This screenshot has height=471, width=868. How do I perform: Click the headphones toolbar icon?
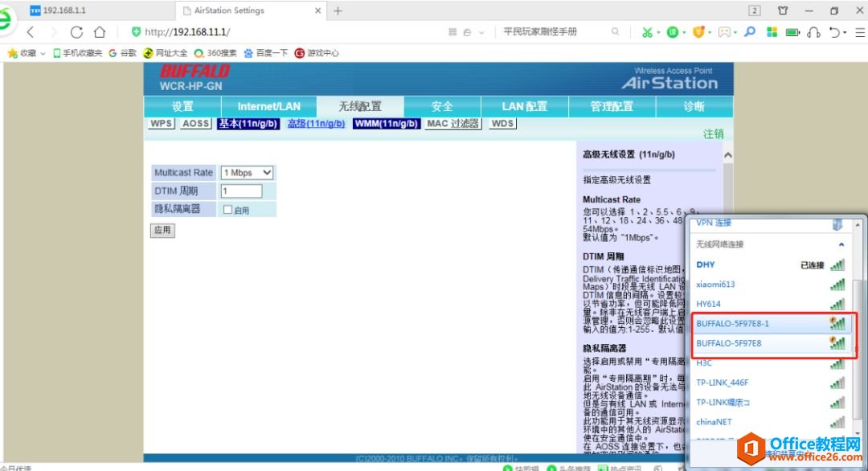pyautogui.click(x=813, y=32)
